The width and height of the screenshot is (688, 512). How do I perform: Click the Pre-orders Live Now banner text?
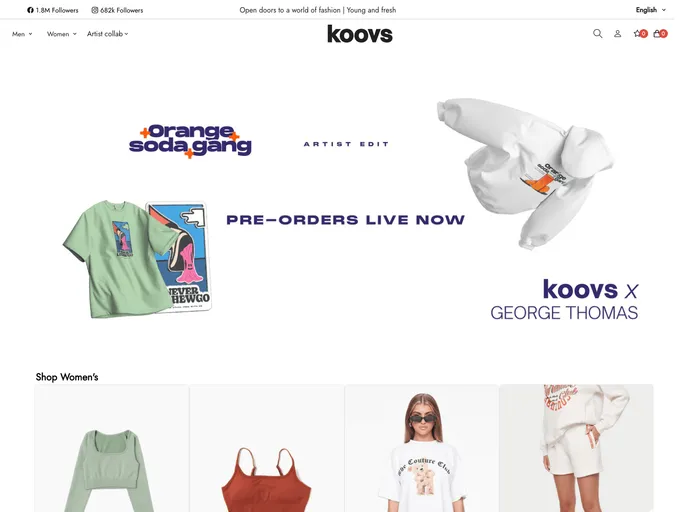345,220
